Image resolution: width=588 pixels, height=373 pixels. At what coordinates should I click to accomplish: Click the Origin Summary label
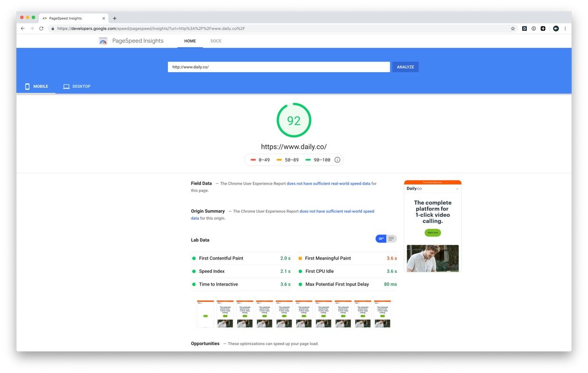click(208, 211)
